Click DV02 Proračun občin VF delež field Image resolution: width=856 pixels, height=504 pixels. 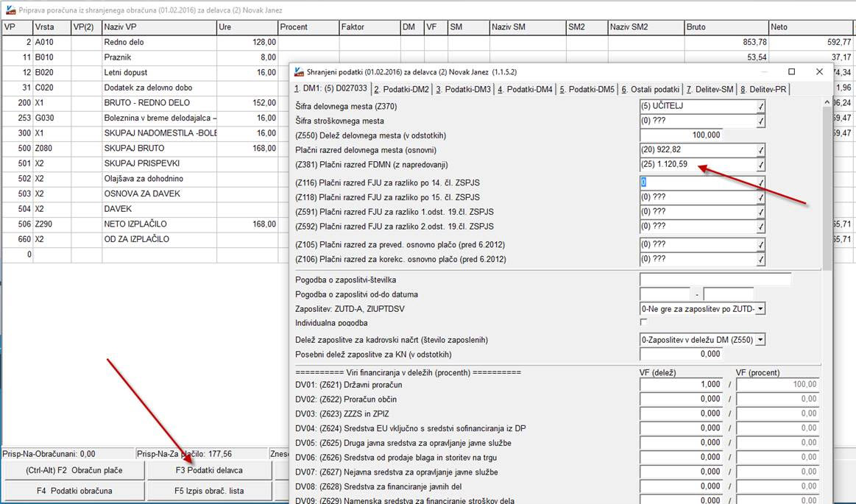(681, 400)
